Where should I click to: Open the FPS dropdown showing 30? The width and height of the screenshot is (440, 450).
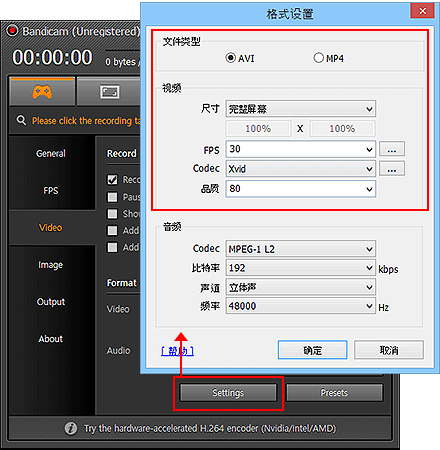(301, 149)
